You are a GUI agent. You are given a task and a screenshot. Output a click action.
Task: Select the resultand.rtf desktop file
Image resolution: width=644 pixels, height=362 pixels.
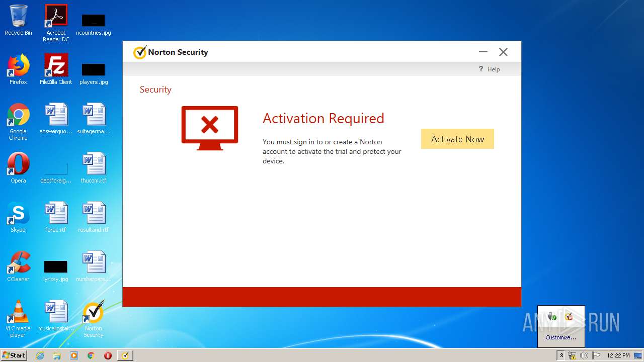coord(94,217)
